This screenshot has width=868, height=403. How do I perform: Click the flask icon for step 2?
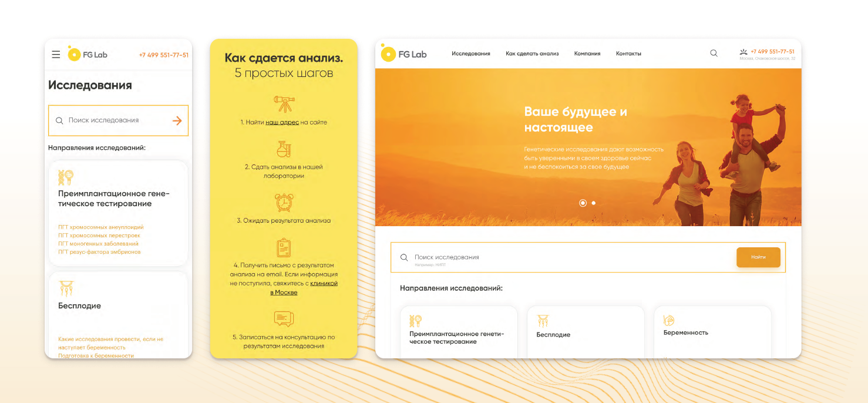284,149
